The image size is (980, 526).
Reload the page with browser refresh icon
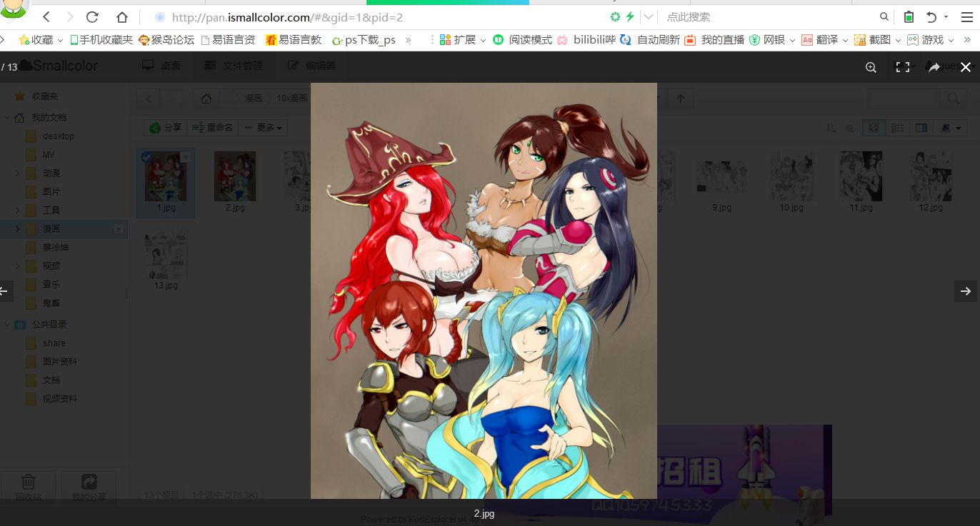point(92,17)
